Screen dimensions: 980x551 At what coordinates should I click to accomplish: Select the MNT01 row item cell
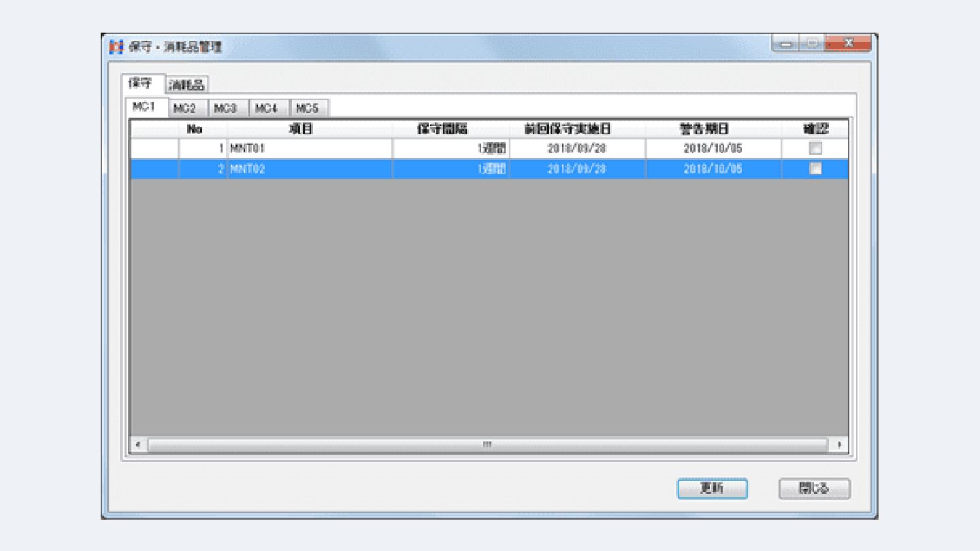click(310, 148)
